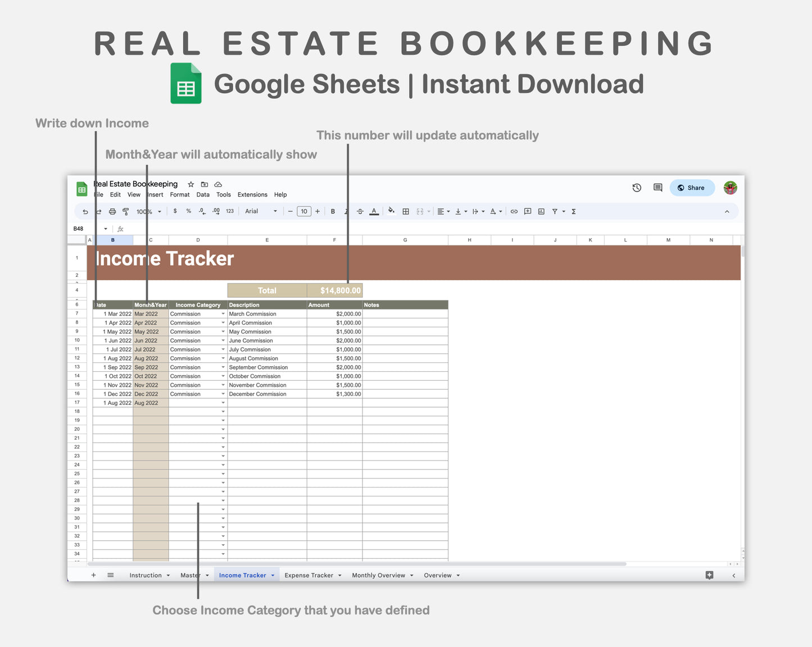Screen dimensions: 812x647
Task: Switch to the Expense Tracker tab
Action: (309, 575)
